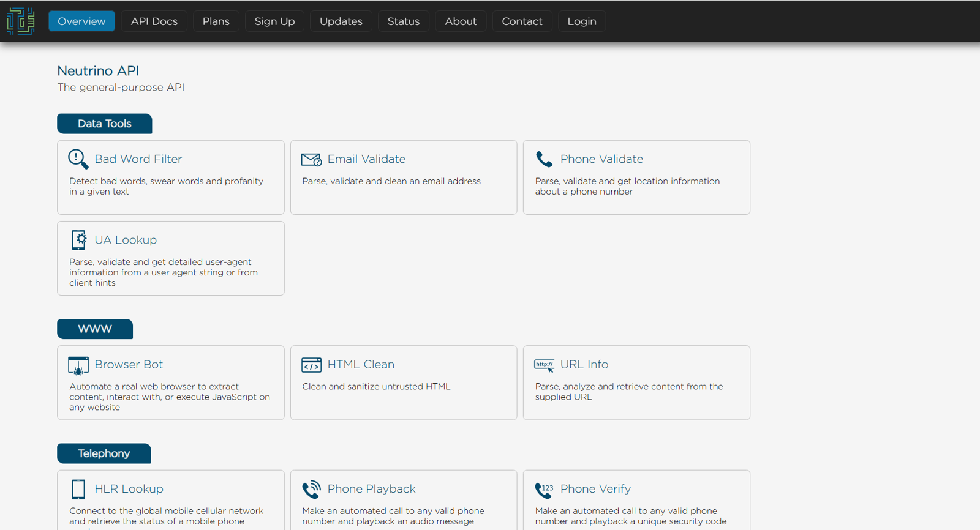Click 'Automate a real web browser' description
This screenshot has height=530, width=980.
[170, 397]
